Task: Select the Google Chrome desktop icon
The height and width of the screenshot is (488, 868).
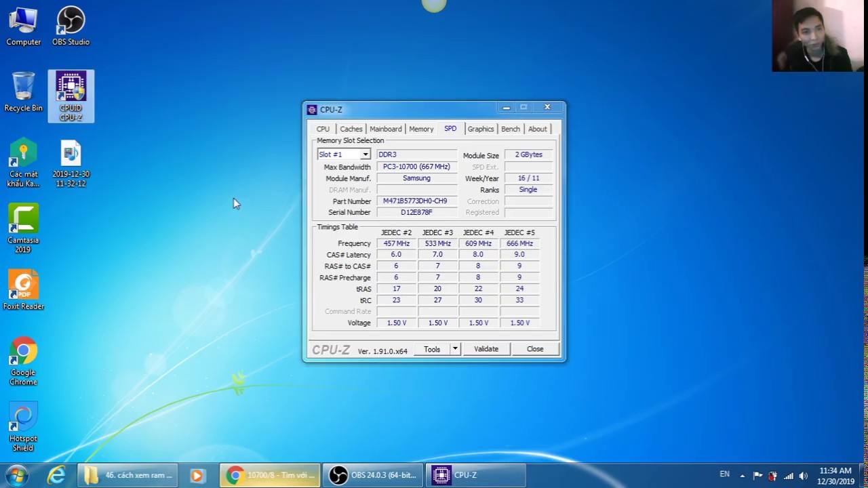Action: click(x=23, y=362)
